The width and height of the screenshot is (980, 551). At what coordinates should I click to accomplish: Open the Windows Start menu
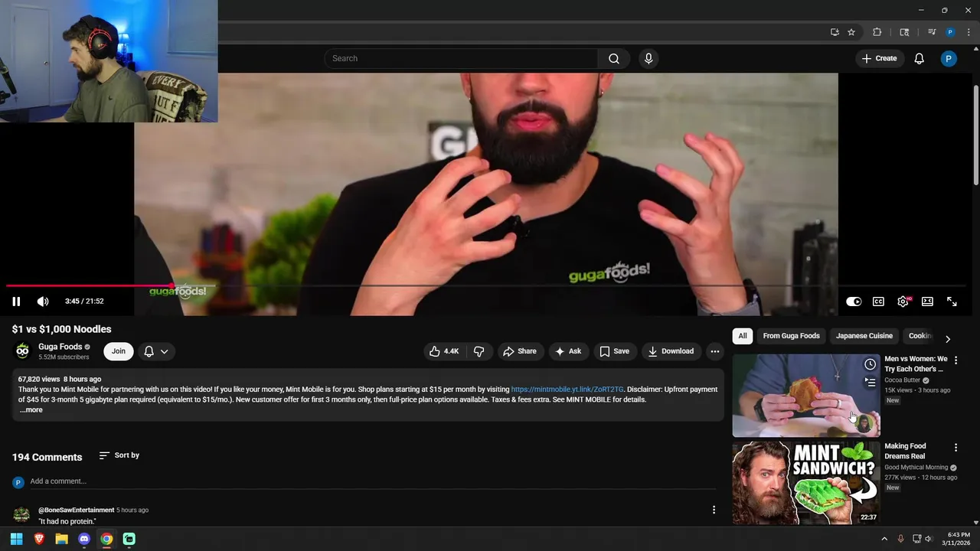pos(16,539)
